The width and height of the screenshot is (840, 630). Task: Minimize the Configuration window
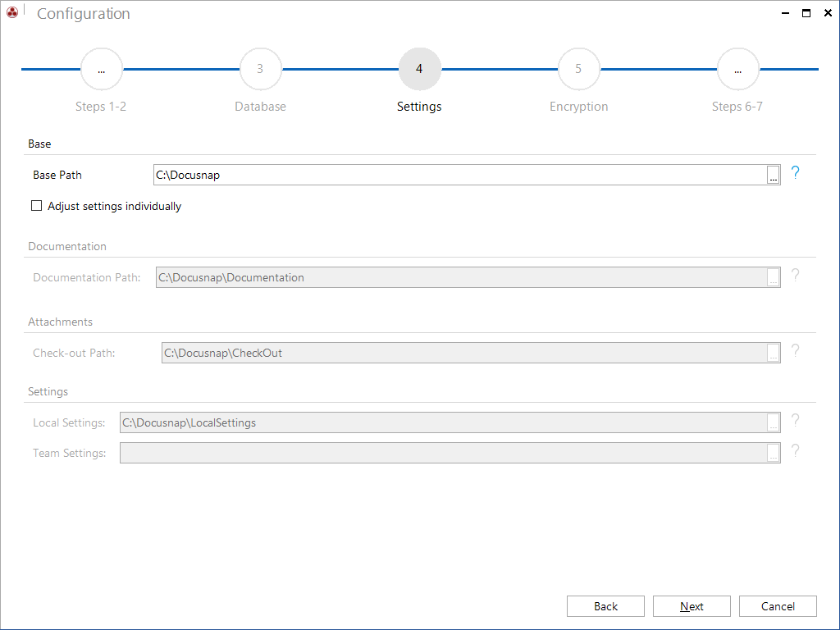click(x=785, y=13)
